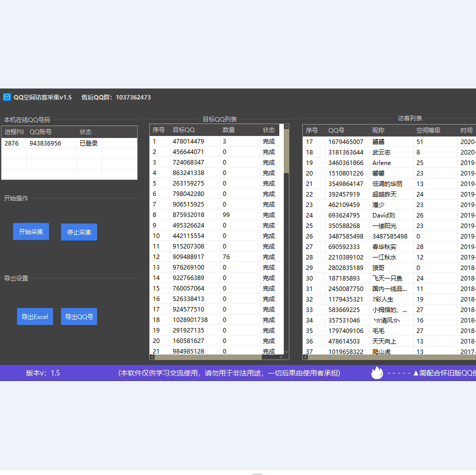The height and width of the screenshot is (475, 476).
Task: Select target row with QQ 909488917
Action: 188,257
